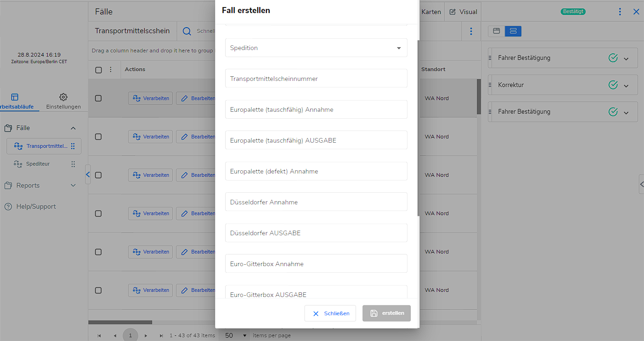Click the grid toolbar three-dot options
This screenshot has width=644, height=341.
471,31
